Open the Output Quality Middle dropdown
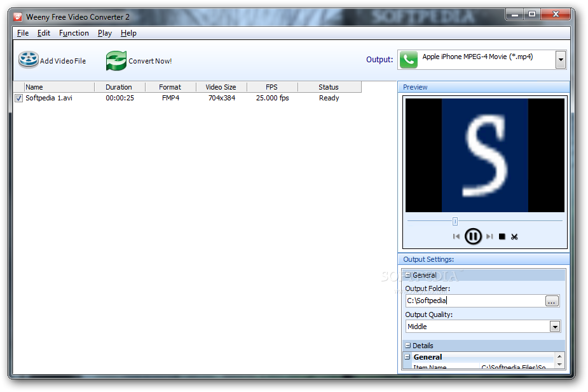The width and height of the screenshot is (588, 392). 555,327
